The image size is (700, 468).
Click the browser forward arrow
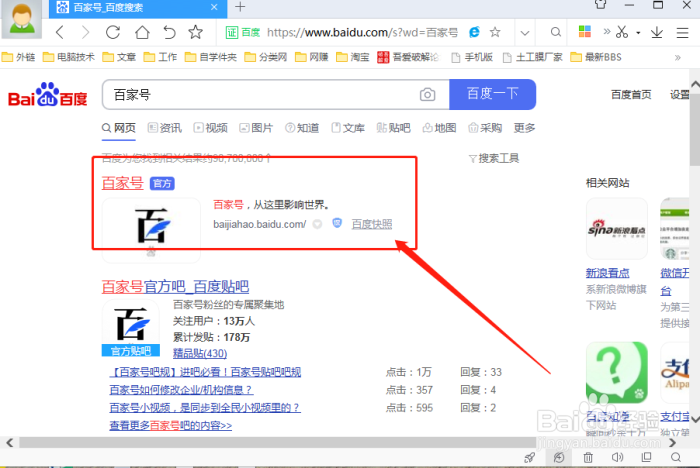[85, 32]
